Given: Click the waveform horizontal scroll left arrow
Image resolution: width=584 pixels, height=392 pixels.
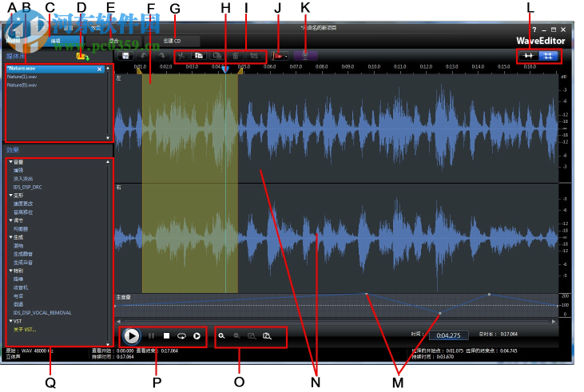Looking at the screenshot, I should [x=119, y=321].
